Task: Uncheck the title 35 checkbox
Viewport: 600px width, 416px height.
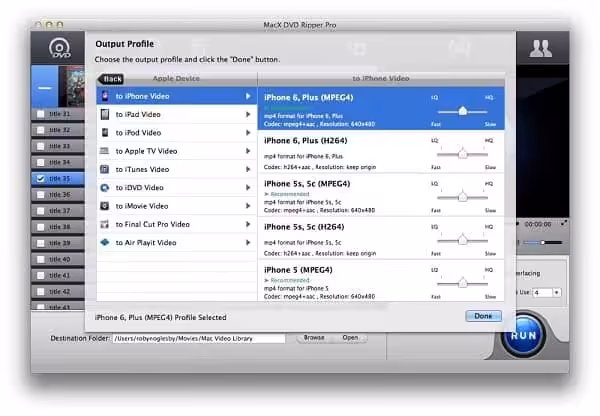Action: tap(40, 179)
